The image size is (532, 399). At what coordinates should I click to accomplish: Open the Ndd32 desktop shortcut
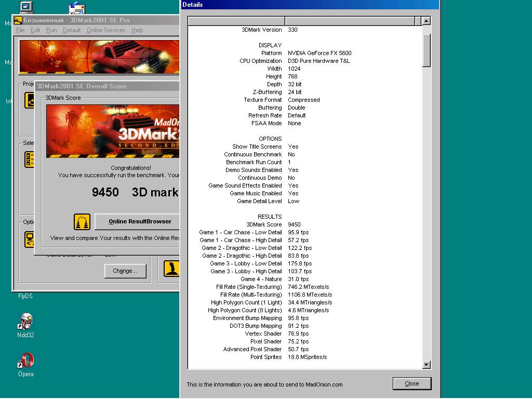(25, 322)
